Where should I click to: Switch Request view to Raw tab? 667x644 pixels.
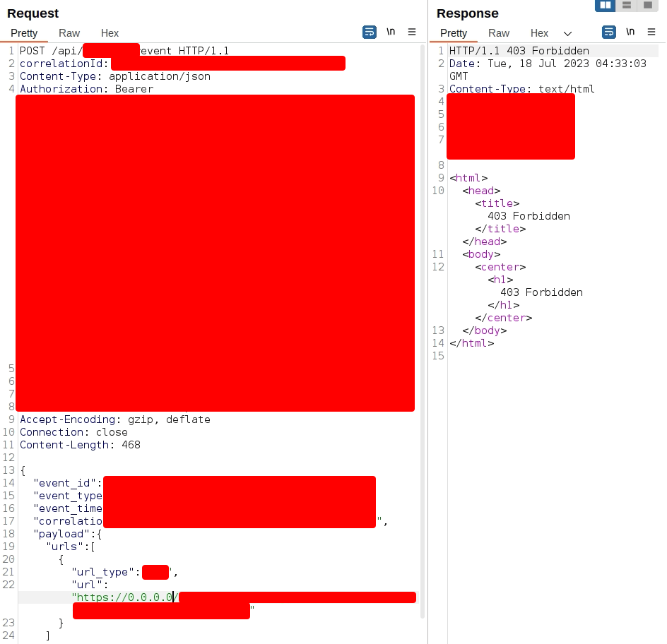point(69,33)
